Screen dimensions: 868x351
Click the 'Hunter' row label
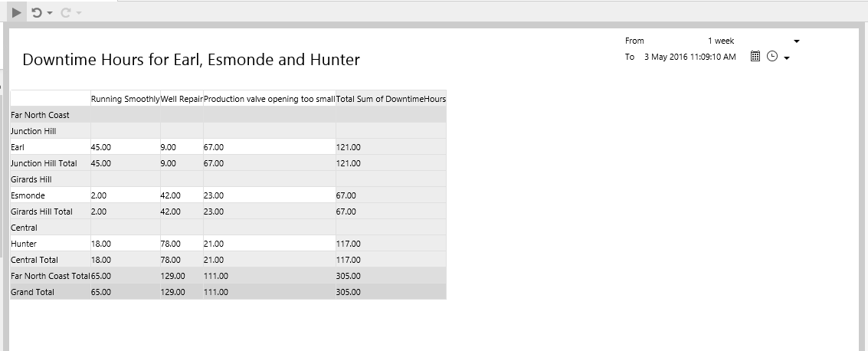[x=26, y=244]
